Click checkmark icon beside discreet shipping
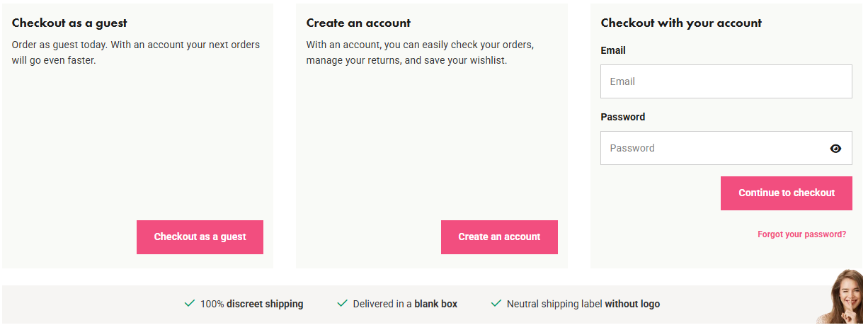The height and width of the screenshot is (330, 868). pyautogui.click(x=189, y=303)
